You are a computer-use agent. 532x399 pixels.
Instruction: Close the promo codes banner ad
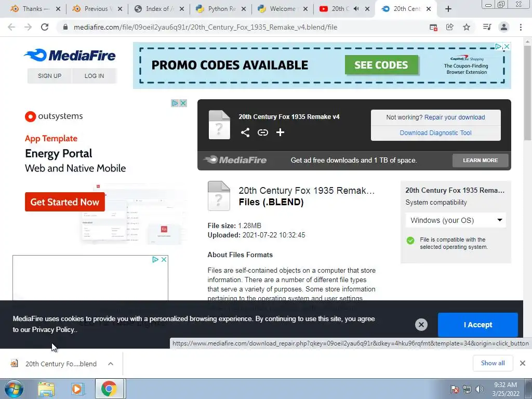pos(507,46)
